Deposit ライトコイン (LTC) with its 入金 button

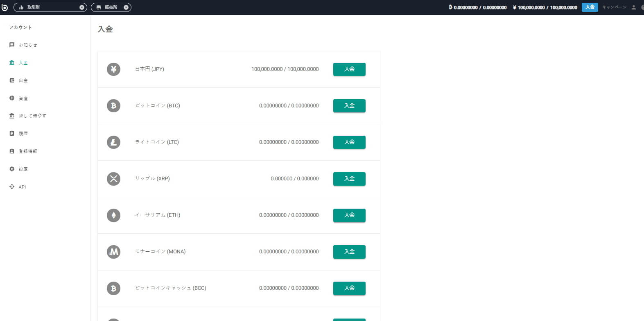(349, 142)
